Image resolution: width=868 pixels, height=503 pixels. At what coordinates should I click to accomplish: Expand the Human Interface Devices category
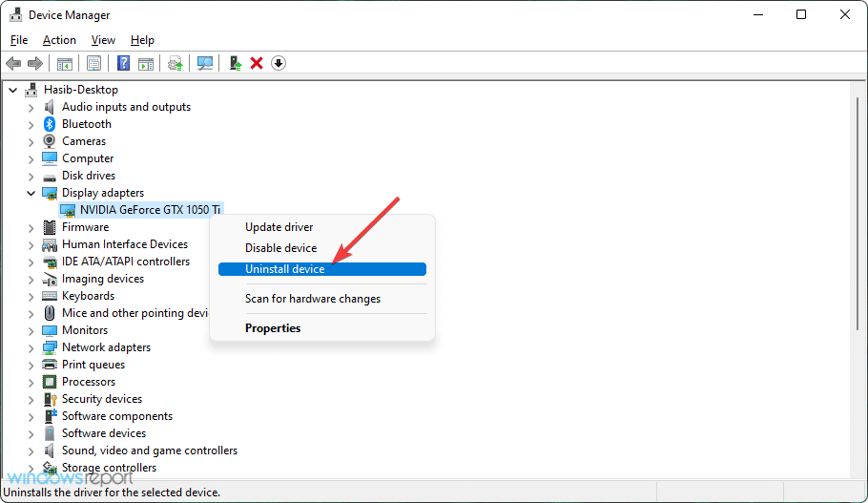[x=31, y=244]
